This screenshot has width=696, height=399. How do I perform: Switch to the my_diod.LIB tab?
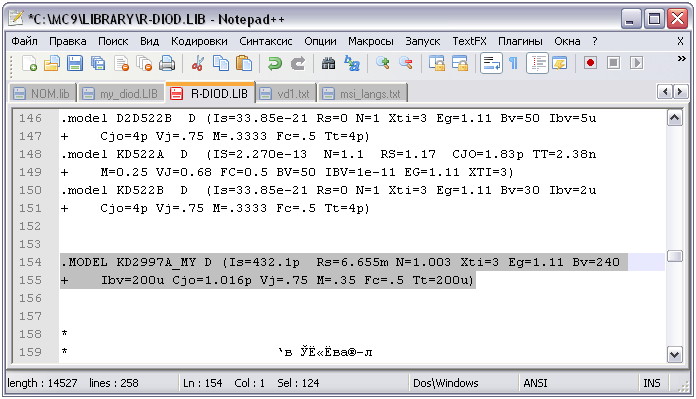[x=121, y=94]
